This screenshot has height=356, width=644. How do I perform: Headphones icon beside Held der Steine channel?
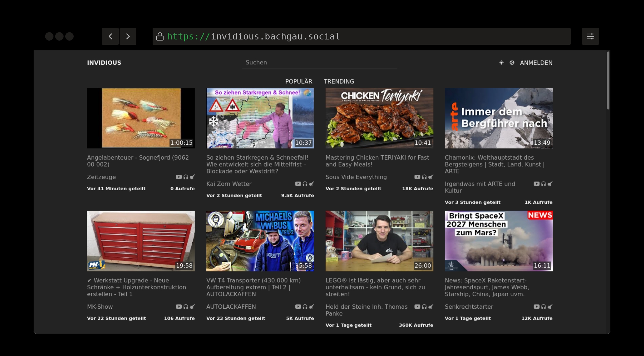click(x=424, y=307)
